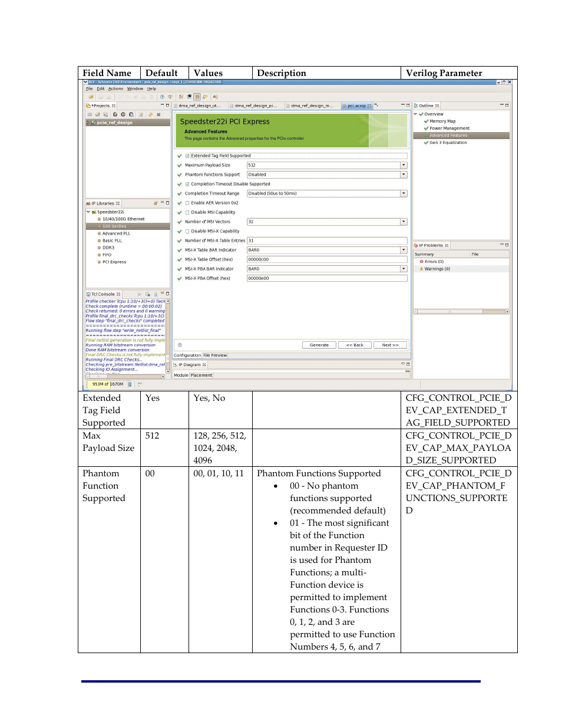Open the Edit menu
Screen dimensions: 562x728
(101, 89)
